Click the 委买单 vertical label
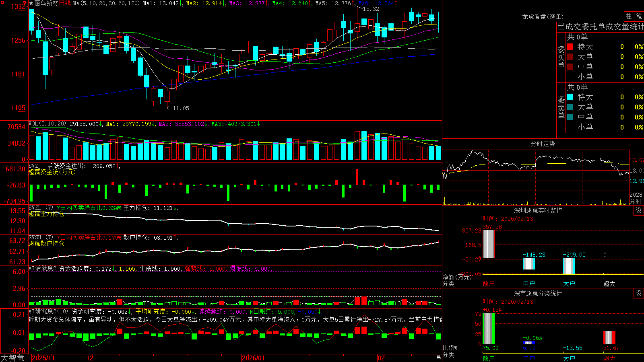The image size is (644, 362). [561, 57]
